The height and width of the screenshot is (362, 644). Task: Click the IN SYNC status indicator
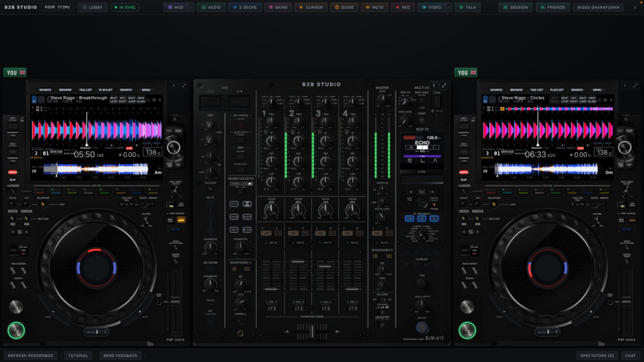click(x=125, y=8)
